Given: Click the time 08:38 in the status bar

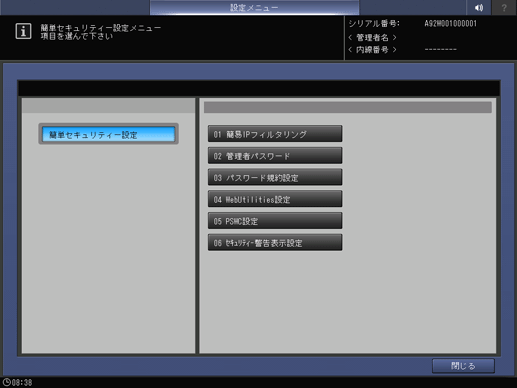Looking at the screenshot, I should click(22, 382).
